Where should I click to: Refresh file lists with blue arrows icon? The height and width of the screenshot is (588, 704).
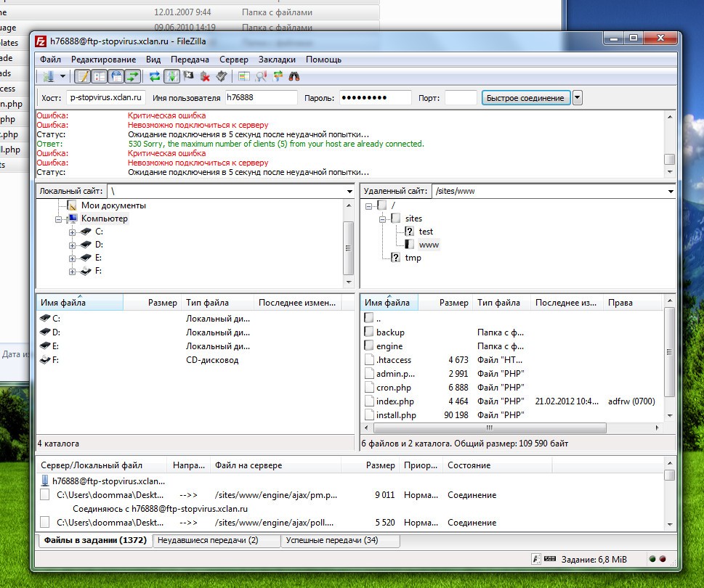(x=155, y=76)
